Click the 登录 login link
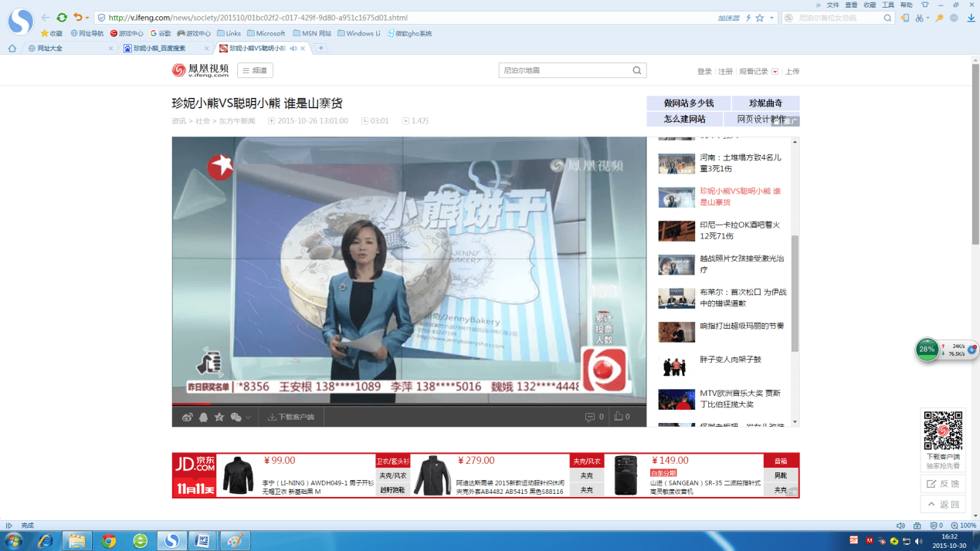This screenshot has width=980, height=551. (x=704, y=71)
